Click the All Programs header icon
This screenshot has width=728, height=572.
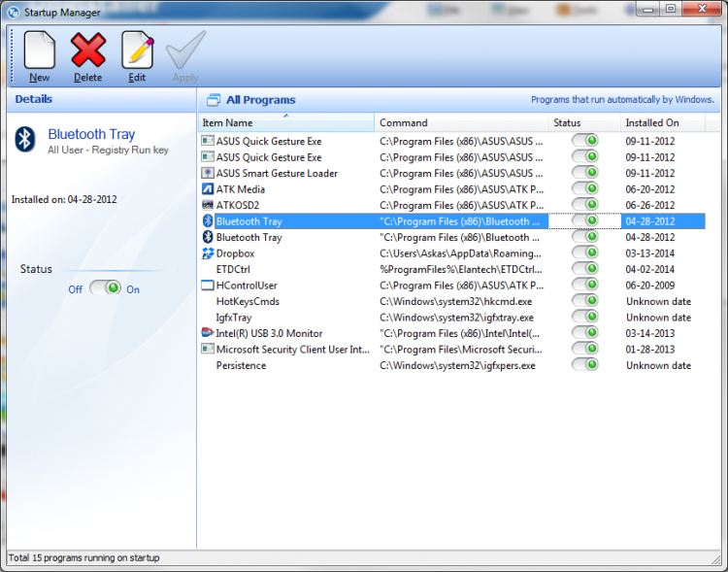[214, 100]
